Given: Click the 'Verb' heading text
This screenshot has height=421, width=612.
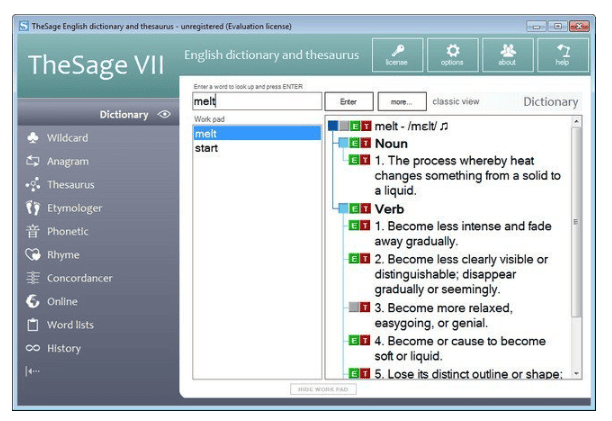Looking at the screenshot, I should point(389,209).
